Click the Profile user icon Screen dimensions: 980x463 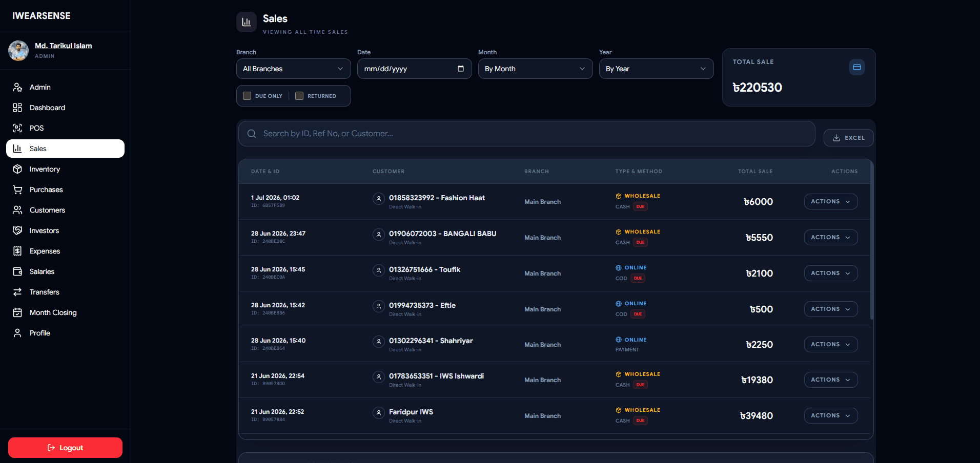click(17, 333)
